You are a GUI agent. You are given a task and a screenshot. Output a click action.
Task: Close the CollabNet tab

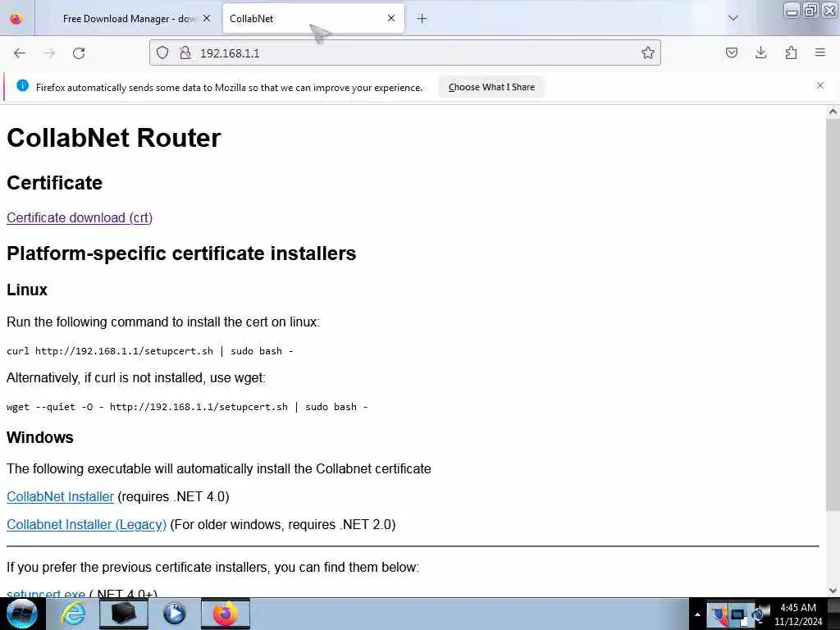[x=391, y=18]
